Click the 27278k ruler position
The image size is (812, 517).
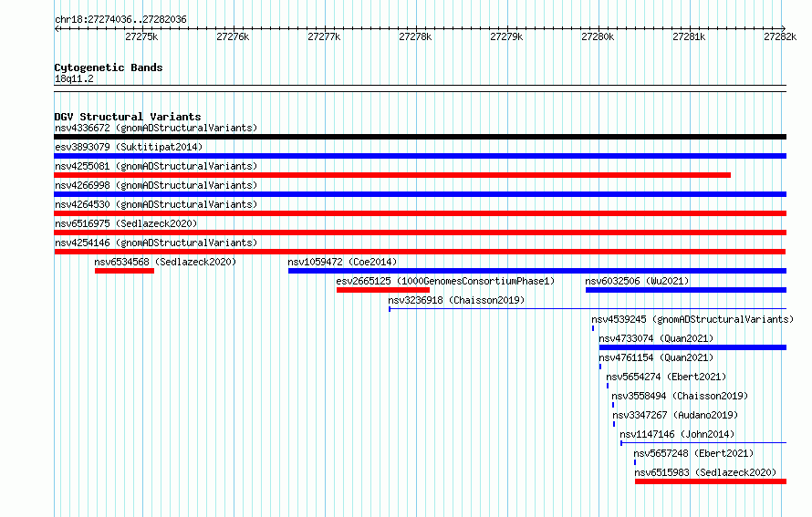click(415, 36)
